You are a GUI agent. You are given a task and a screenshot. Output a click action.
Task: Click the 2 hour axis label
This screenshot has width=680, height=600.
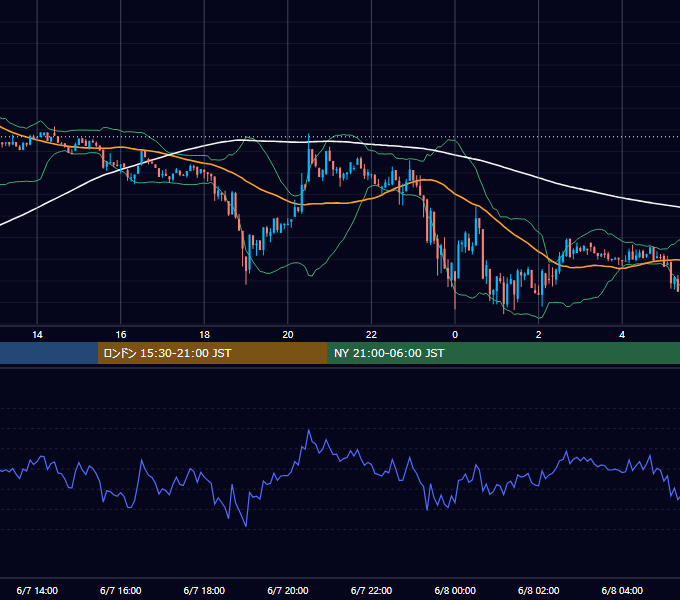pos(539,335)
